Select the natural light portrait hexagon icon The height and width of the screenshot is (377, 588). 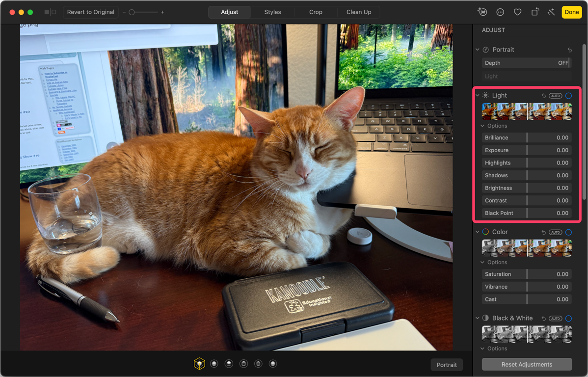click(x=199, y=364)
